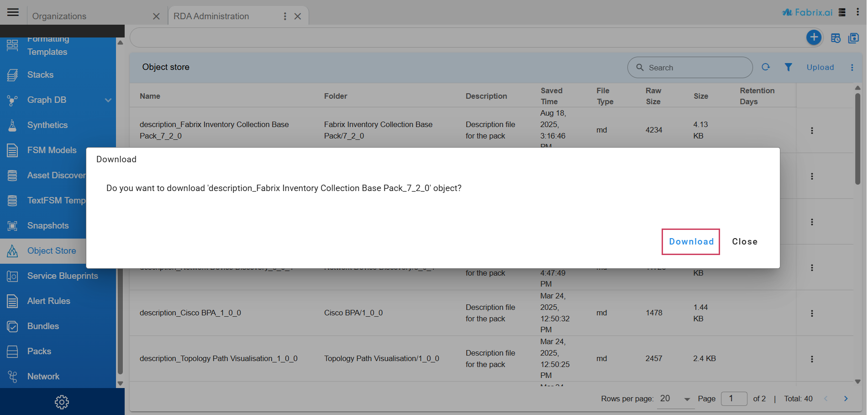Image resolution: width=868 pixels, height=415 pixels.
Task: Open the RDA Administration tab options
Action: coord(285,16)
